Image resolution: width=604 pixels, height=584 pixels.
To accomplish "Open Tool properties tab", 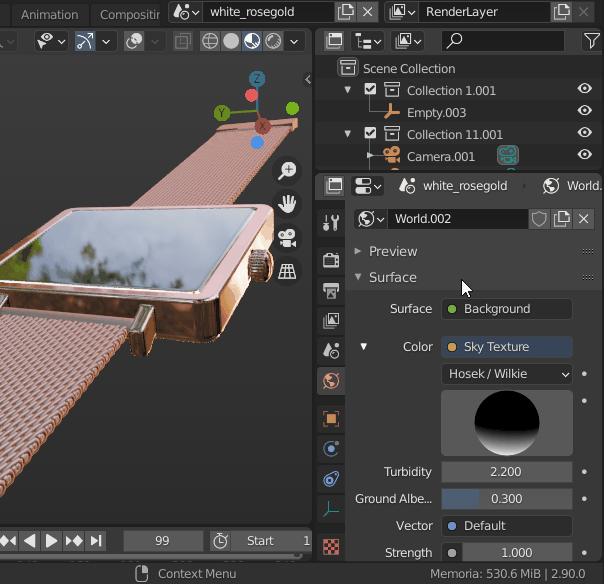I will [331, 223].
